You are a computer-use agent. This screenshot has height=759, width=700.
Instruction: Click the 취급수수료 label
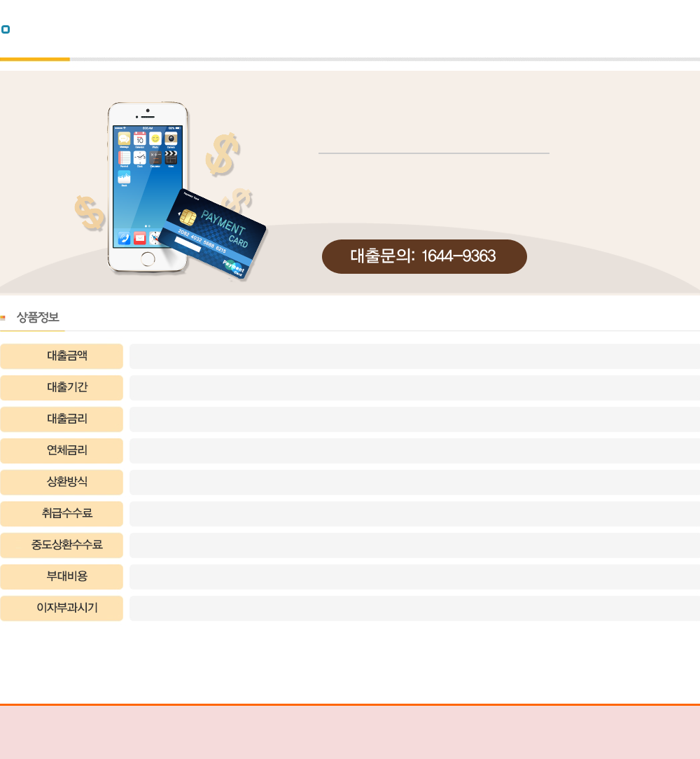pyautogui.click(x=62, y=513)
